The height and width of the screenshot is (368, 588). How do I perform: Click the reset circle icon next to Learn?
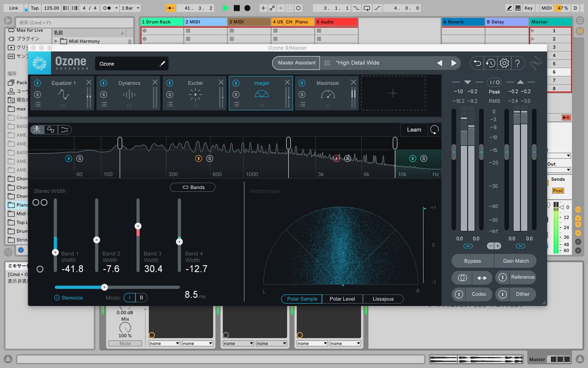(435, 129)
